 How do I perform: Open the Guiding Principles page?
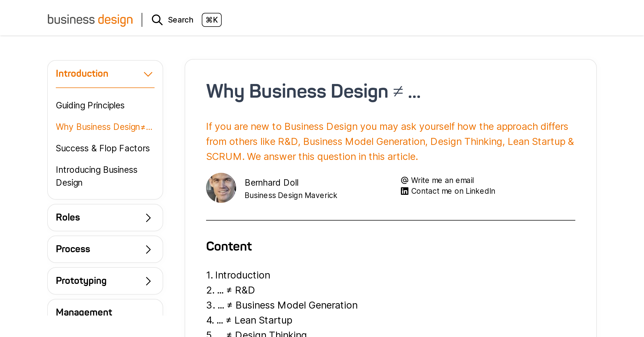90,105
